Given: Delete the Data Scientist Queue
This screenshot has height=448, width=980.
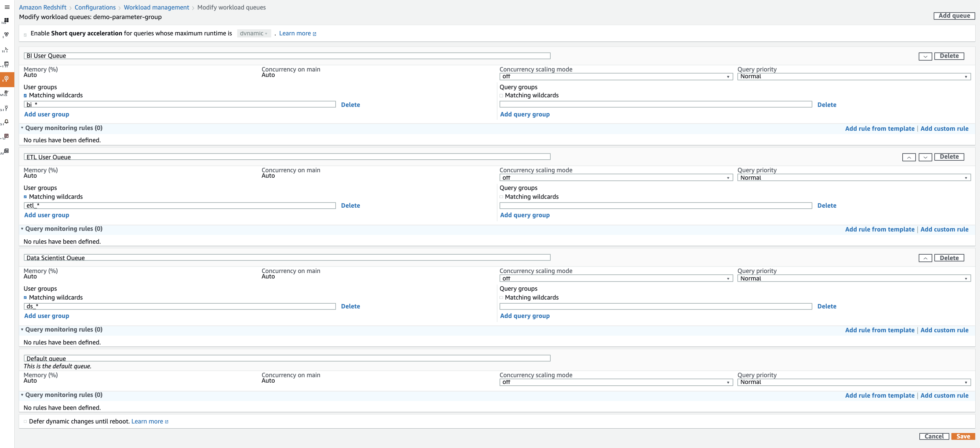Looking at the screenshot, I should point(949,258).
